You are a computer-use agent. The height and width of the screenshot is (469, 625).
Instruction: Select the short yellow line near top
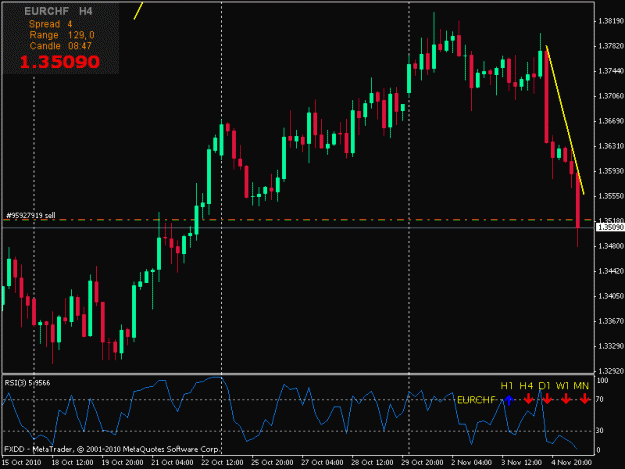click(138, 11)
